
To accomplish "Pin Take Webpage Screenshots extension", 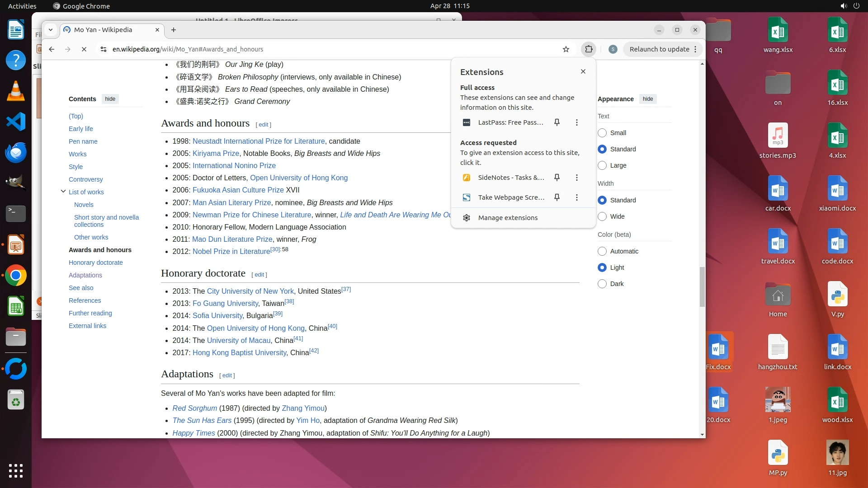I will coord(557,197).
